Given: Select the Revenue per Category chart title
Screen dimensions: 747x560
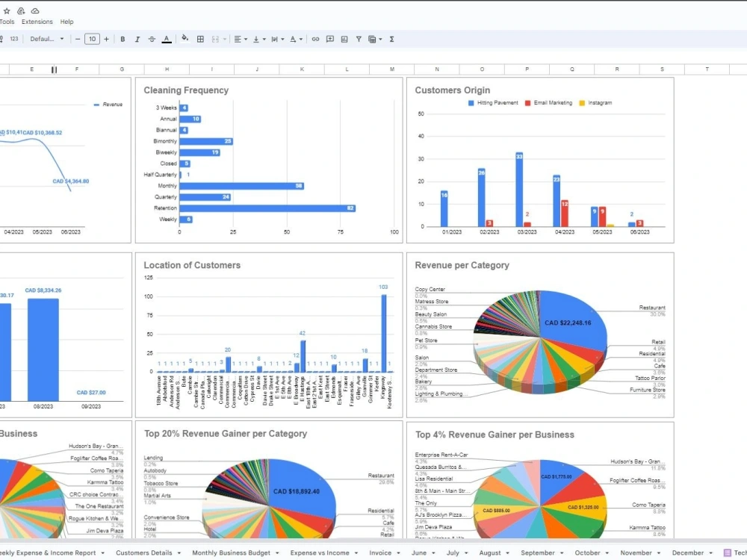Looking at the screenshot, I should 462,265.
